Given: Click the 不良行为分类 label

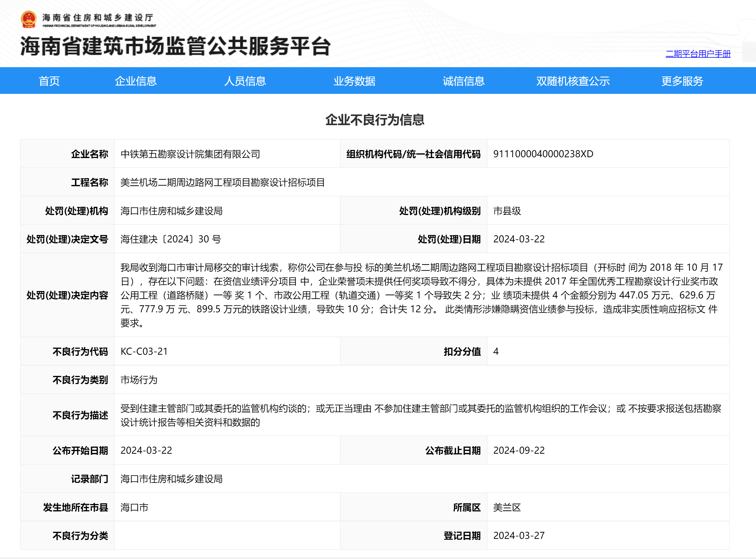Looking at the screenshot, I should click(x=80, y=536).
